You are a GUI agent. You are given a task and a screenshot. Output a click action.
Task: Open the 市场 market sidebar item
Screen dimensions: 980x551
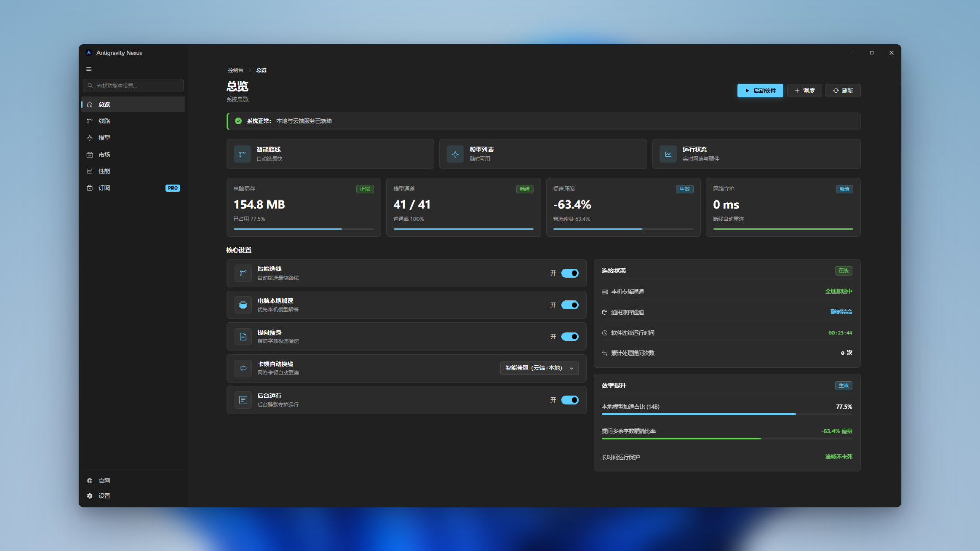click(133, 155)
